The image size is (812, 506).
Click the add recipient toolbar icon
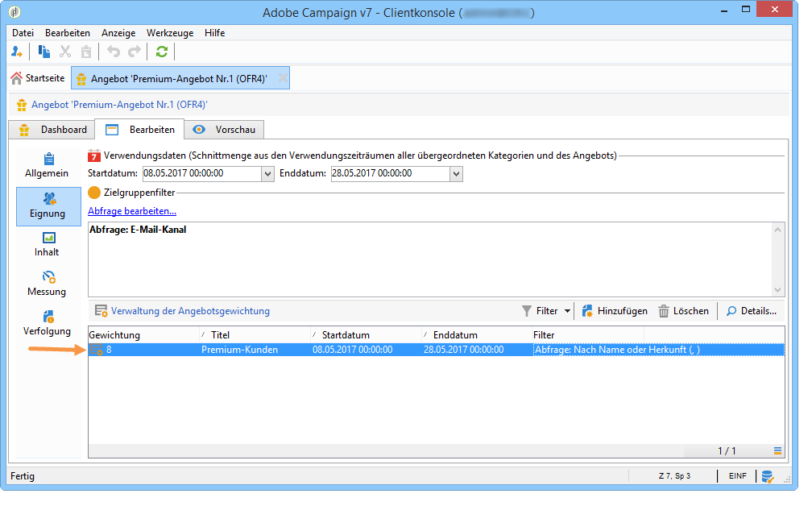click(x=17, y=52)
